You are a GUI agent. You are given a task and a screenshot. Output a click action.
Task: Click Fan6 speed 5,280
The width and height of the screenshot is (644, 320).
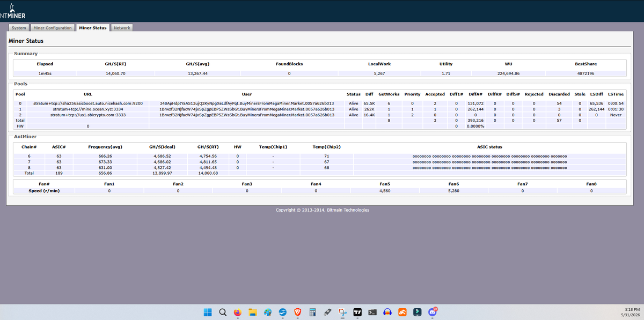(453, 190)
